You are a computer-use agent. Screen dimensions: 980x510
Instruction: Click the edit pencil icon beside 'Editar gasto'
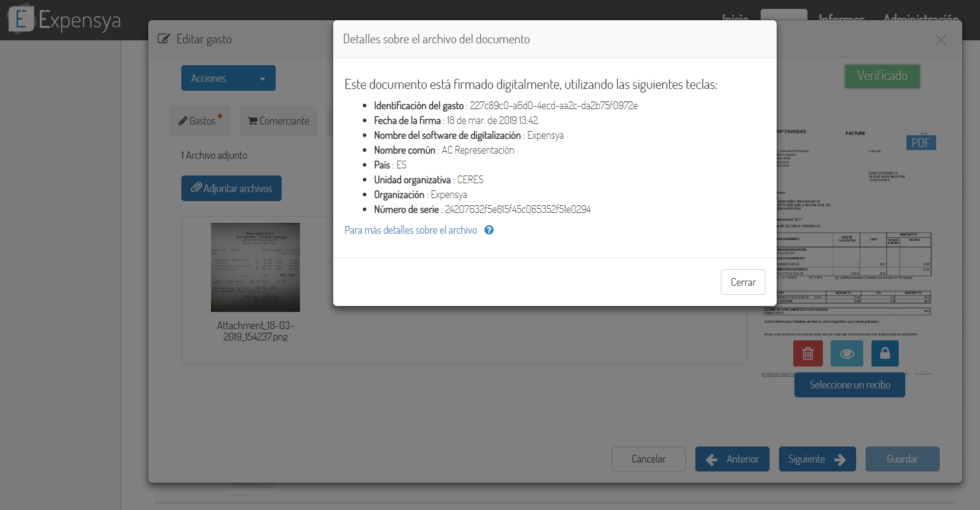[x=164, y=39]
